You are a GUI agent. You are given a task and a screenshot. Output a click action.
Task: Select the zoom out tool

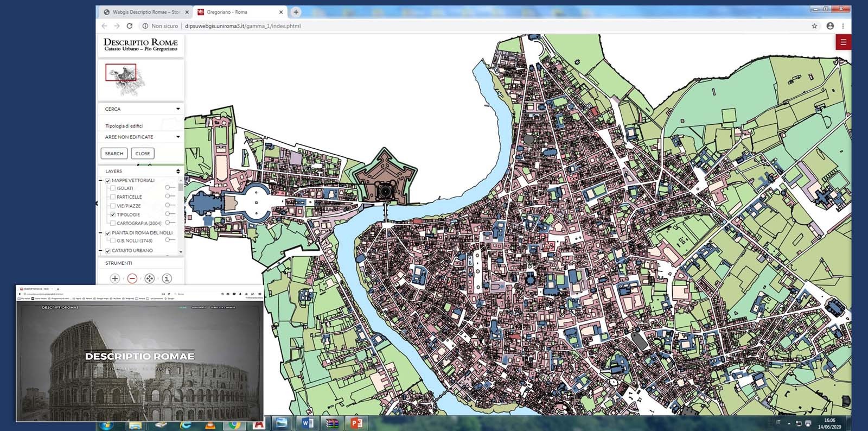132,278
